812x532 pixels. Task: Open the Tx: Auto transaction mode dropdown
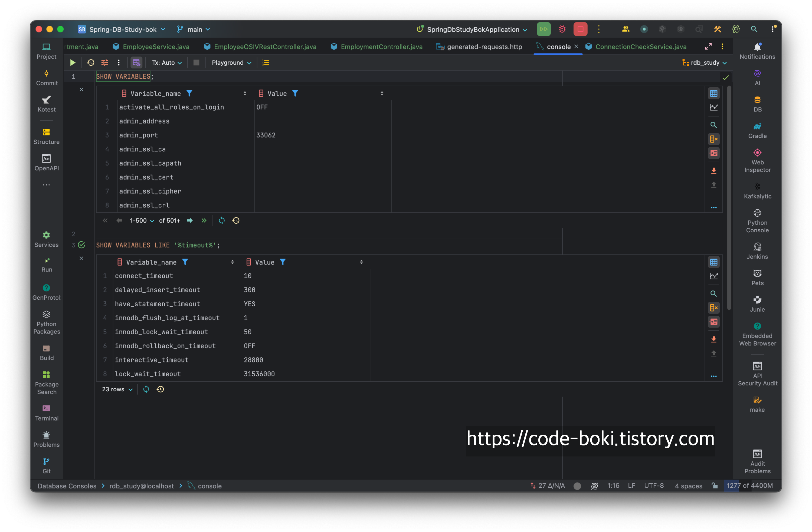[166, 63]
